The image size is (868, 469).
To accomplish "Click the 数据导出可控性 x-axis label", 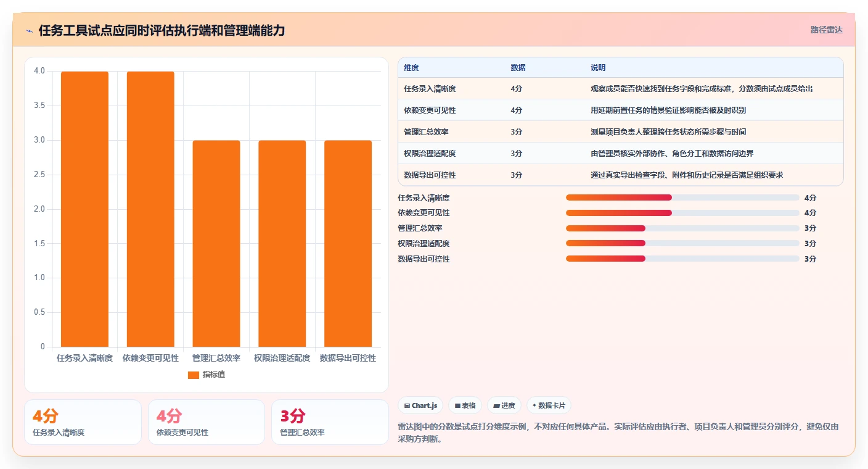I will 348,358.
